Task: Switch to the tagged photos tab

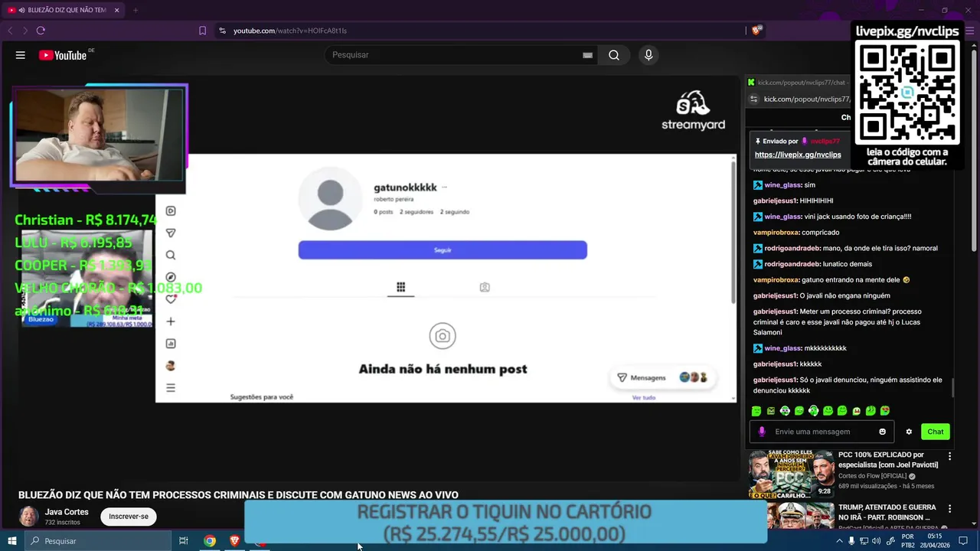Action: pos(485,287)
